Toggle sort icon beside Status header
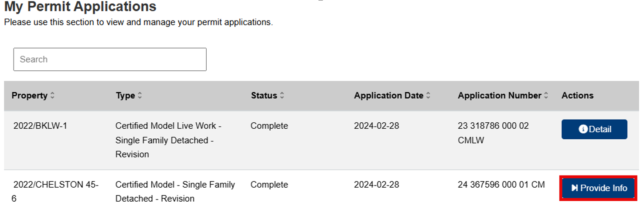This screenshot has height=210, width=644. coord(282,96)
